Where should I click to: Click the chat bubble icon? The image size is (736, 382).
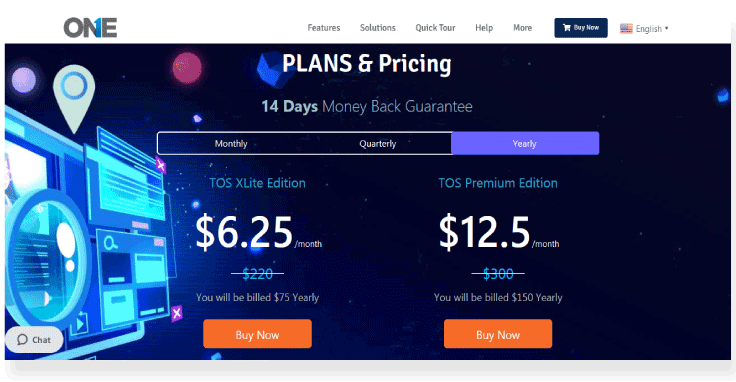22,340
